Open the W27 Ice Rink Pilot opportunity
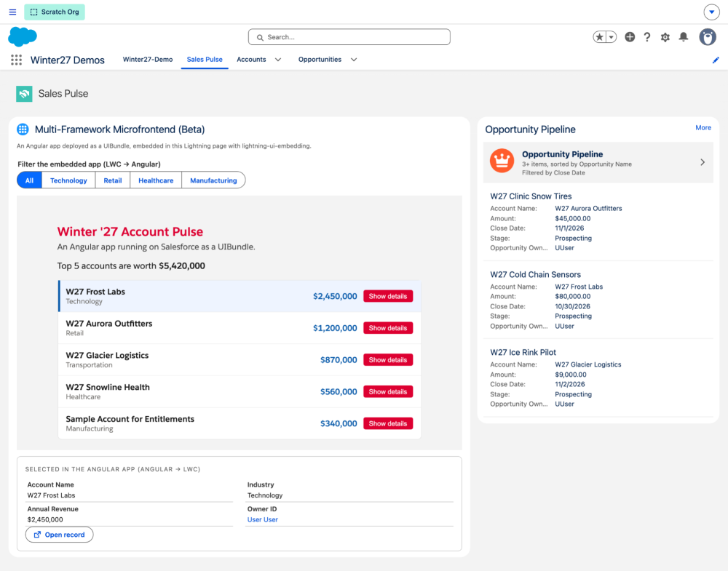Viewport: 728px width, 571px height. [x=523, y=353]
